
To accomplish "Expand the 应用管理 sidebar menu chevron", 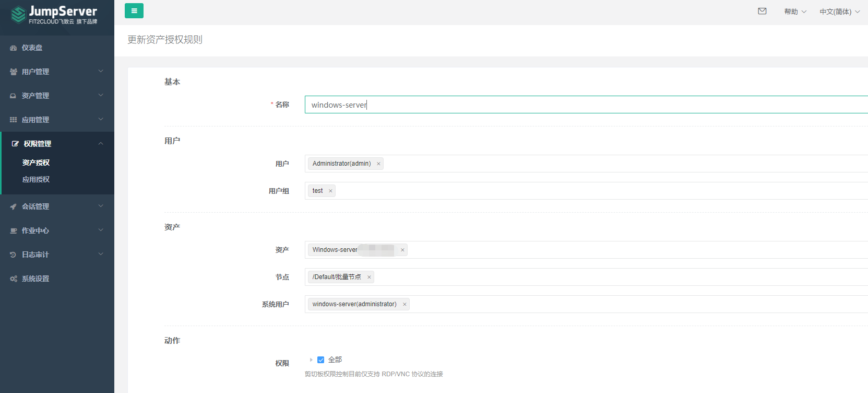I will 101,119.
